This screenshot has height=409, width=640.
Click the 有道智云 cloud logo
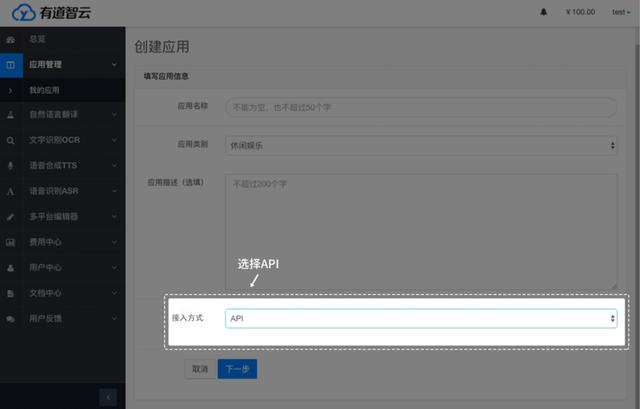pyautogui.click(x=22, y=13)
